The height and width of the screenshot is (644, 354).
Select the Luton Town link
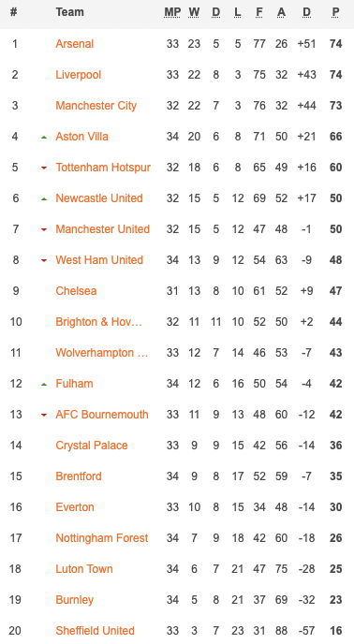(84, 569)
